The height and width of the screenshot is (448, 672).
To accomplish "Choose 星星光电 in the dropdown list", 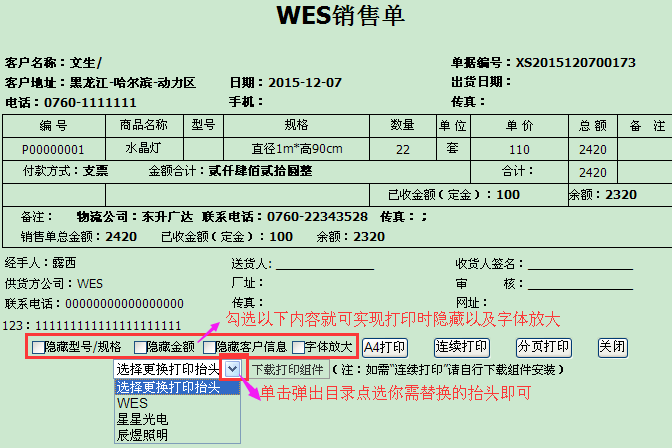I will (143, 419).
